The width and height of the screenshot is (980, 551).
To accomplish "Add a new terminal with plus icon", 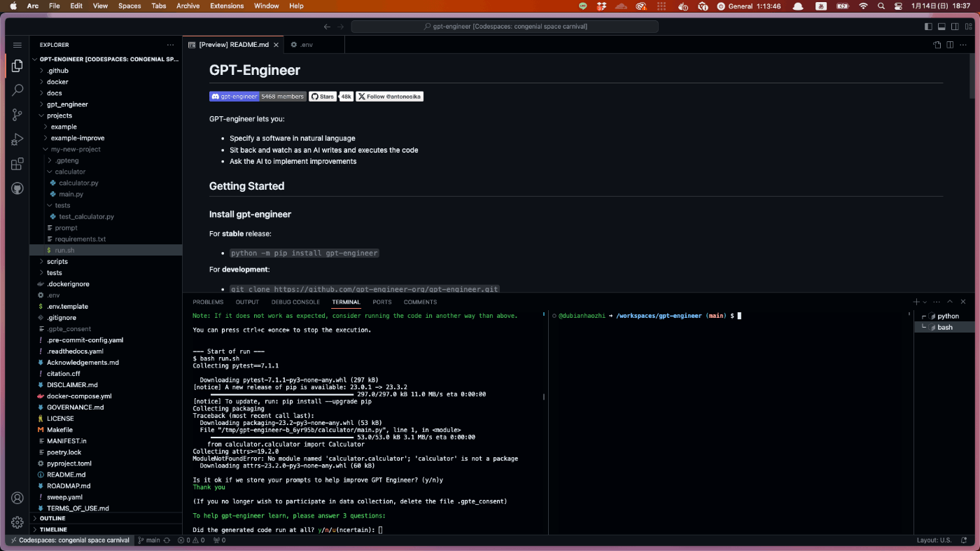I will pyautogui.click(x=916, y=302).
